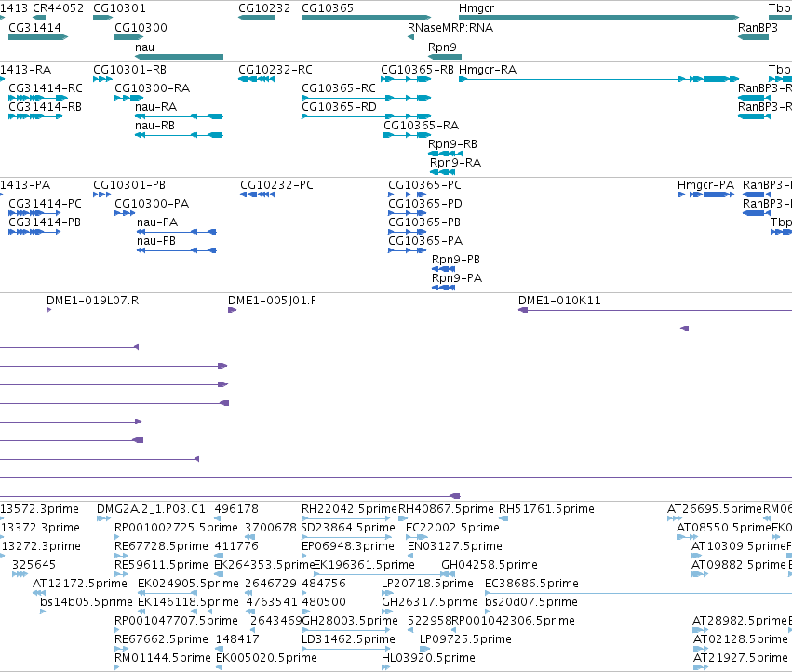Select the LP20718.5prime EST label
This screenshot has height=672, width=792.
click(x=427, y=584)
